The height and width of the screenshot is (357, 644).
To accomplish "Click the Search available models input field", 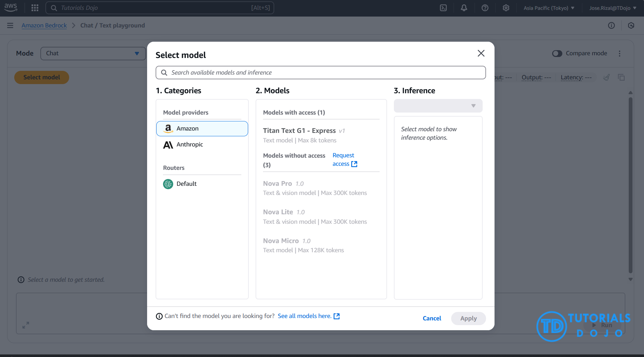I will (321, 73).
